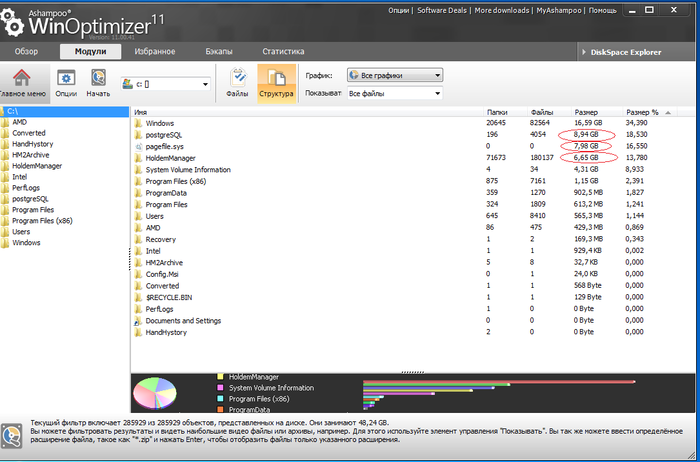Click the 8,94 GB size value

[586, 134]
